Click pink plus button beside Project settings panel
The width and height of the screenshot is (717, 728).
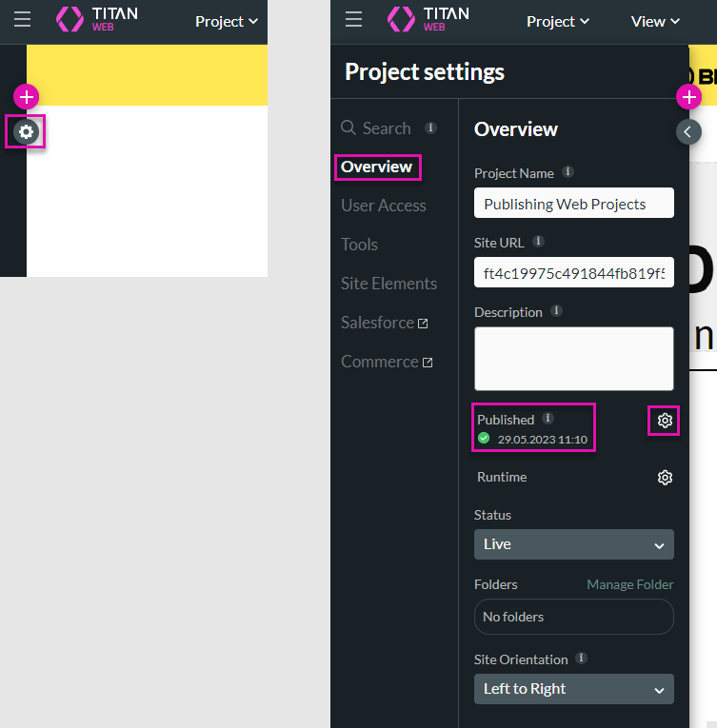pos(688,97)
